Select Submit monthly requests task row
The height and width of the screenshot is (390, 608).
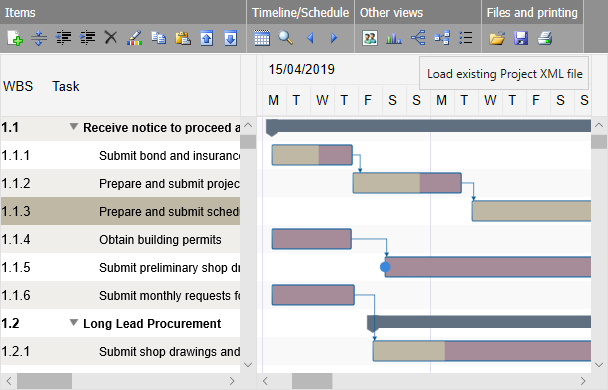(x=120, y=295)
